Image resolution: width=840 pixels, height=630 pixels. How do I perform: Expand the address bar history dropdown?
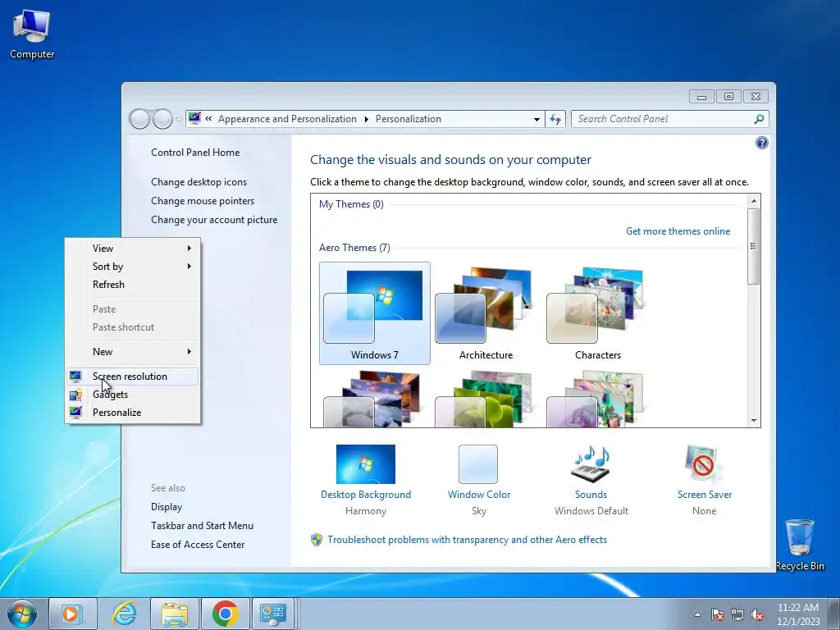[x=536, y=120]
